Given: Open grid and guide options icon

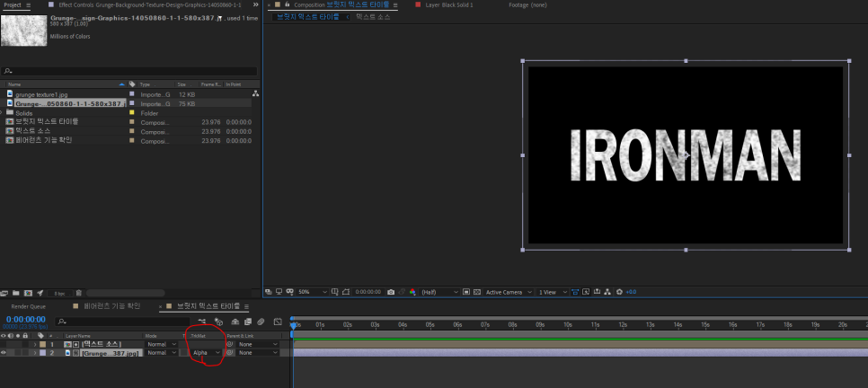Looking at the screenshot, I should coord(335,292).
